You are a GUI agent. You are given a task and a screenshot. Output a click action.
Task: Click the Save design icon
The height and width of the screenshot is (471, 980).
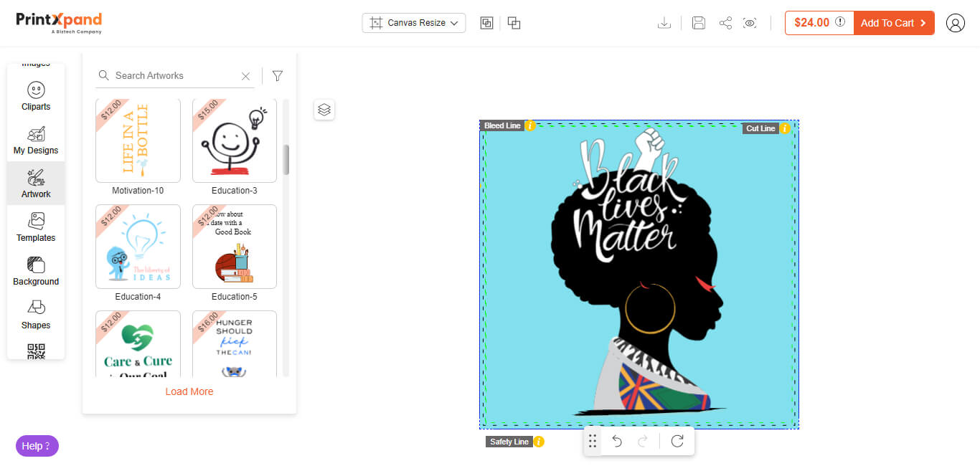(x=698, y=23)
